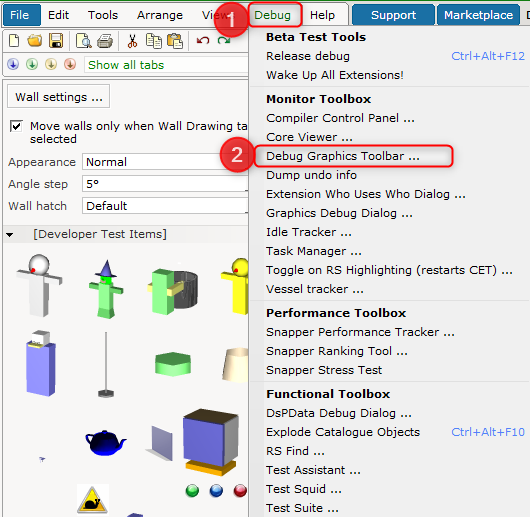Collapse the Developer Test Items section
This screenshot has width=530, height=517.
(x=10, y=234)
